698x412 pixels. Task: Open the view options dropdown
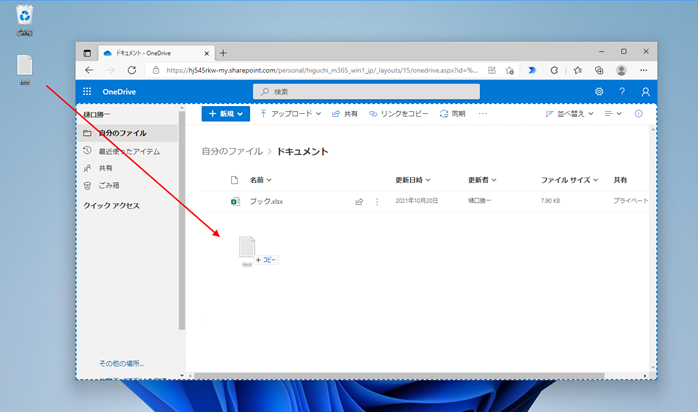pyautogui.click(x=613, y=114)
